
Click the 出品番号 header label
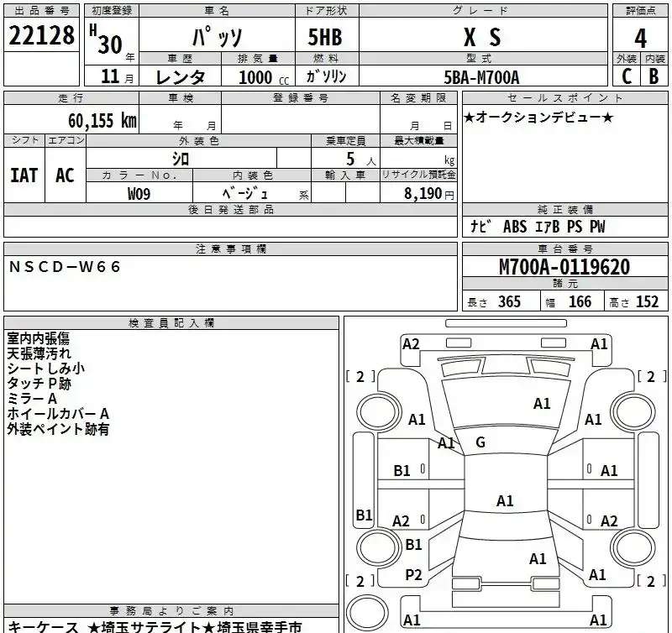(41, 11)
